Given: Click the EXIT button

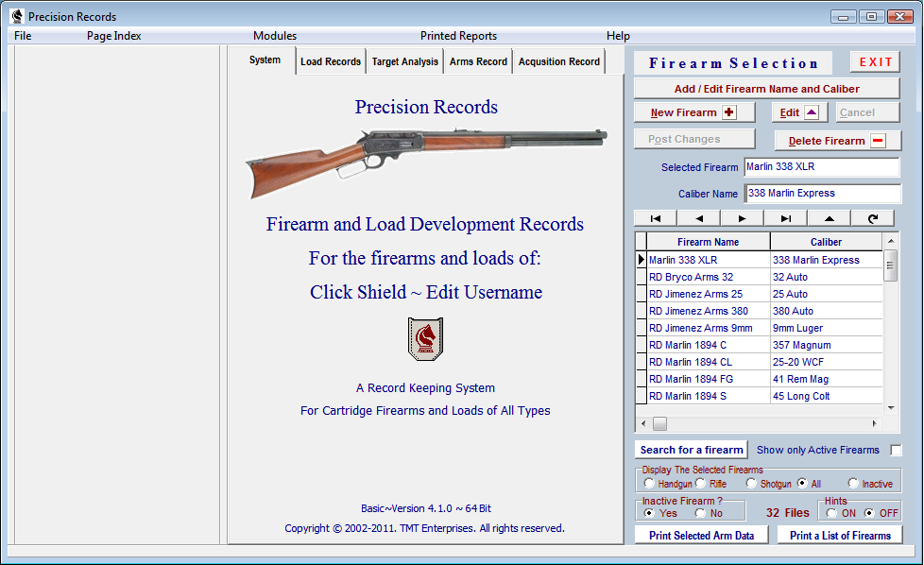Looking at the screenshot, I should (875, 62).
